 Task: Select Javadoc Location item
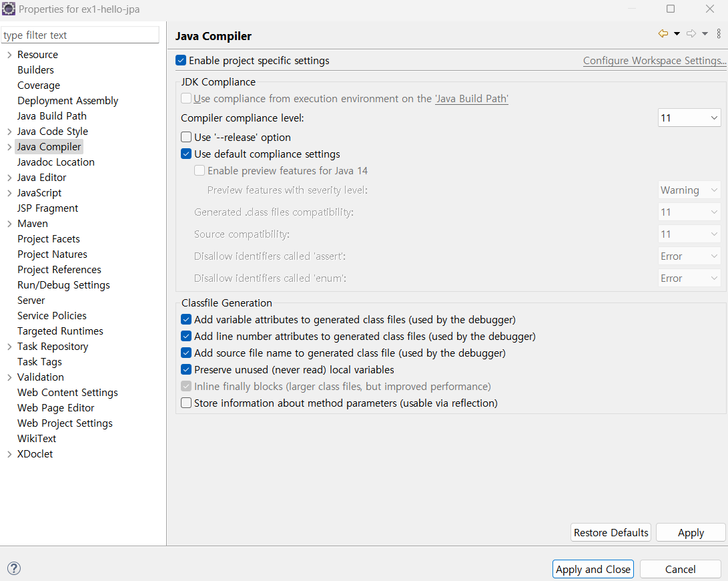pyautogui.click(x=56, y=162)
